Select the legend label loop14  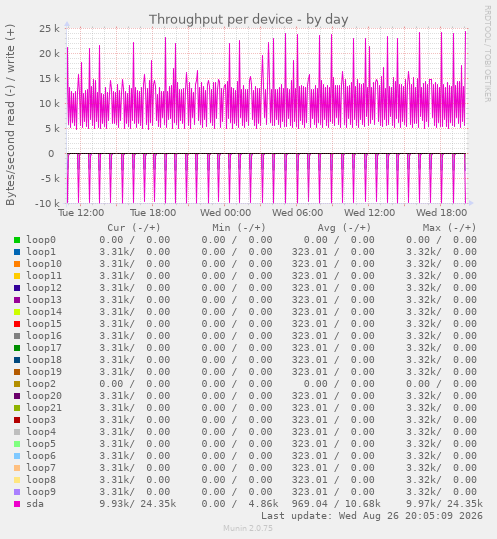(x=44, y=312)
